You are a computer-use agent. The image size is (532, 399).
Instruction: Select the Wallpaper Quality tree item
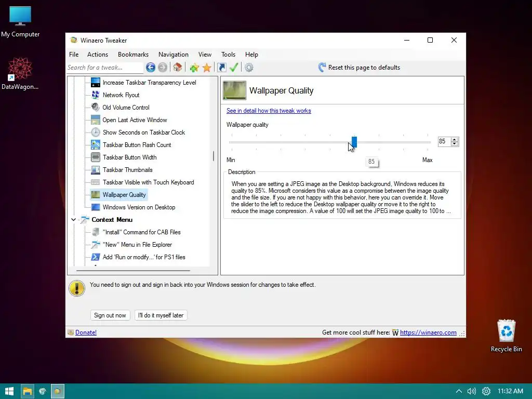[124, 195]
